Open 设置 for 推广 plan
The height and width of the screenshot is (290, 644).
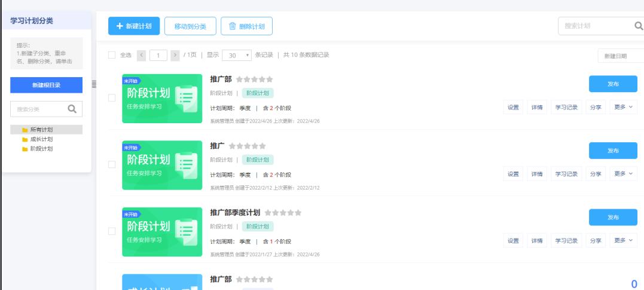(x=514, y=174)
